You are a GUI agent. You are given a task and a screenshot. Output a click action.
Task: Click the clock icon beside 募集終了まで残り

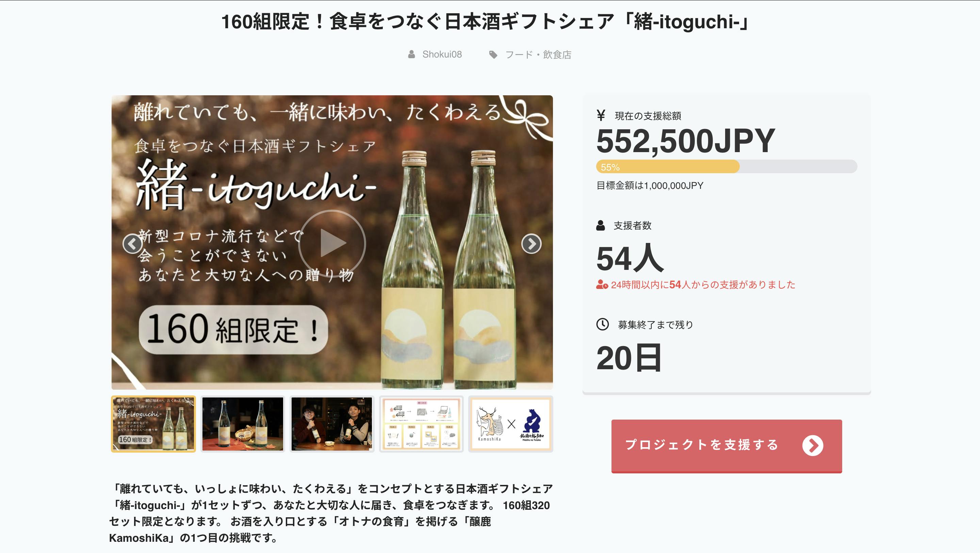pyautogui.click(x=603, y=324)
